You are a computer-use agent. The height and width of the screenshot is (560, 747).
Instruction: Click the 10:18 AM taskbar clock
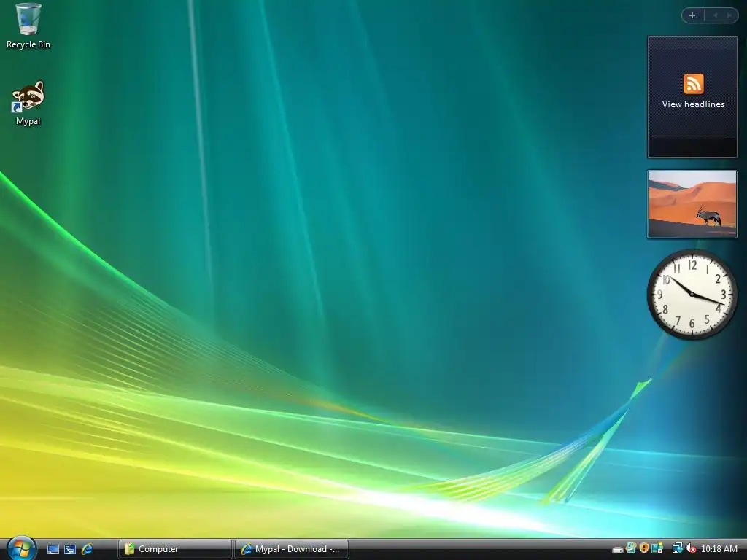pyautogui.click(x=719, y=549)
